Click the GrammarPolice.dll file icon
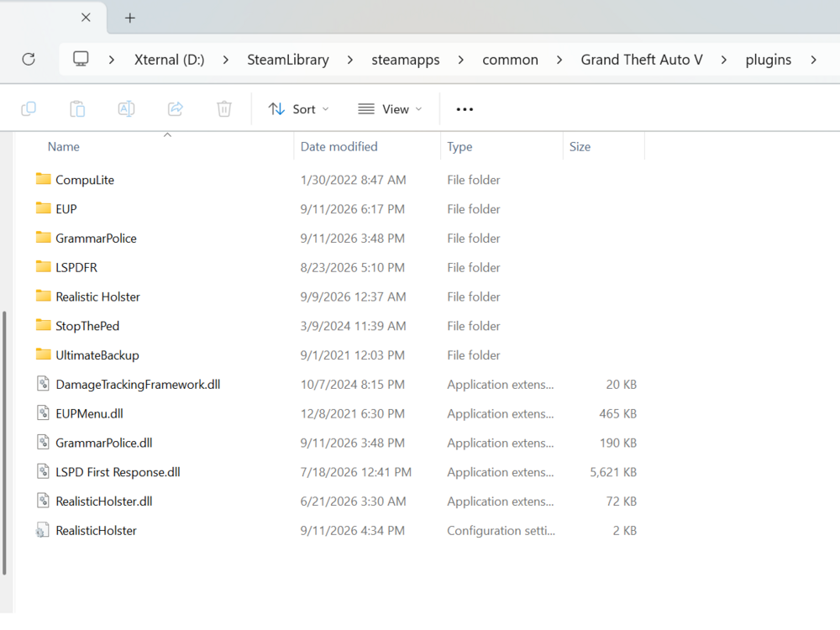Screen dimensions: 840x630 coord(44,442)
